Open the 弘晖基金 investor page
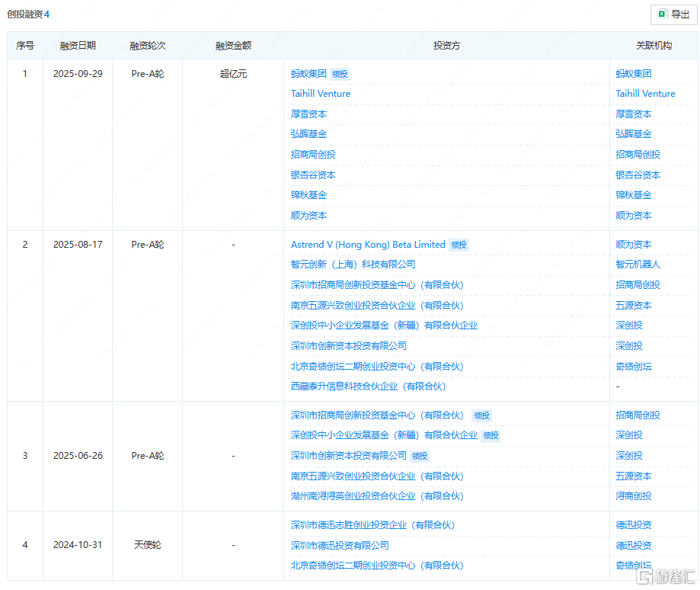This screenshot has width=700, height=590. (307, 134)
